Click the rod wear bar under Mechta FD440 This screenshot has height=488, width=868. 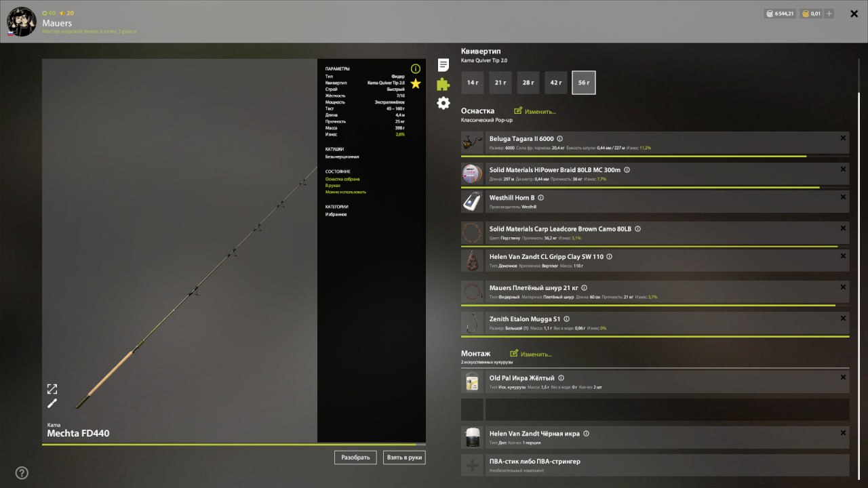pos(234,445)
